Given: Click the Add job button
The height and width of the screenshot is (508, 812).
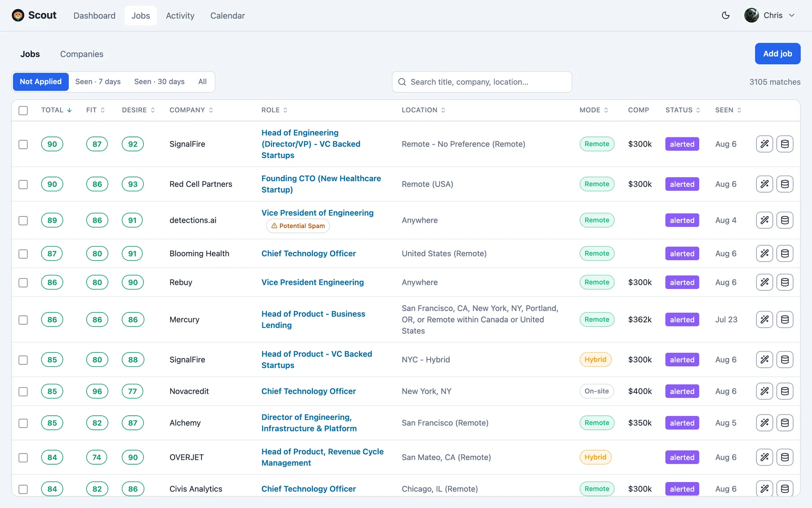Looking at the screenshot, I should (x=777, y=54).
